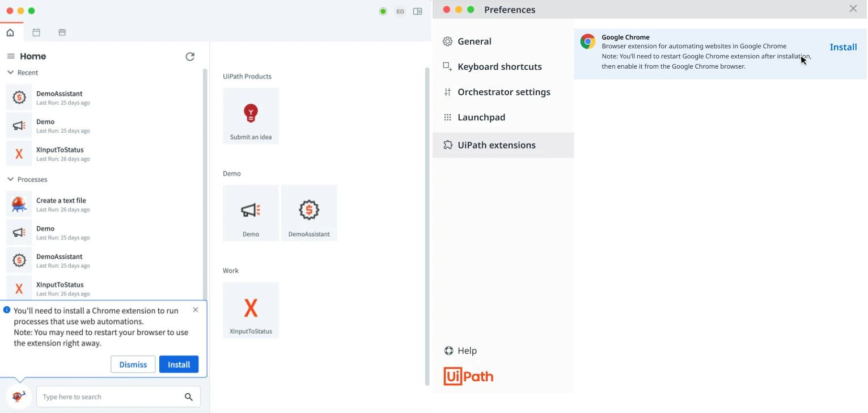Click the launchpad vertical scrollbar

427,227
